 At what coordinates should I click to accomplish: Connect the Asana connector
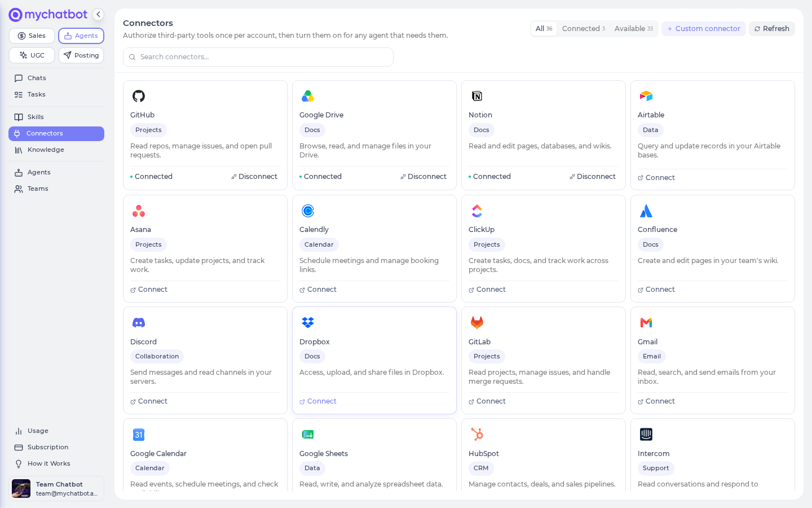(x=149, y=290)
